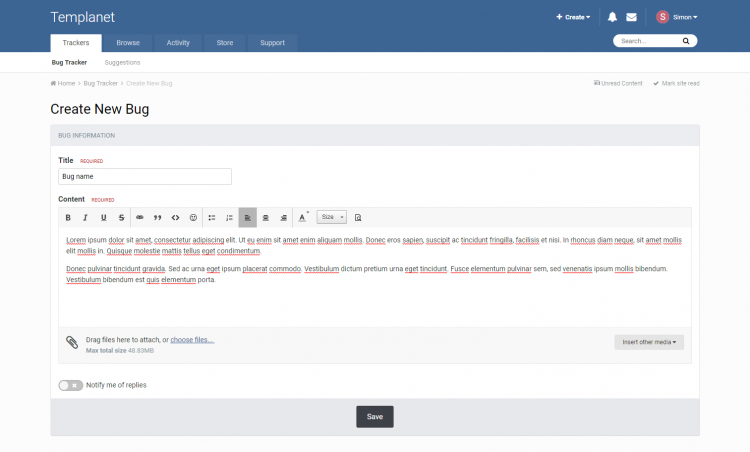Align text right
750x452 pixels.
[284, 218]
